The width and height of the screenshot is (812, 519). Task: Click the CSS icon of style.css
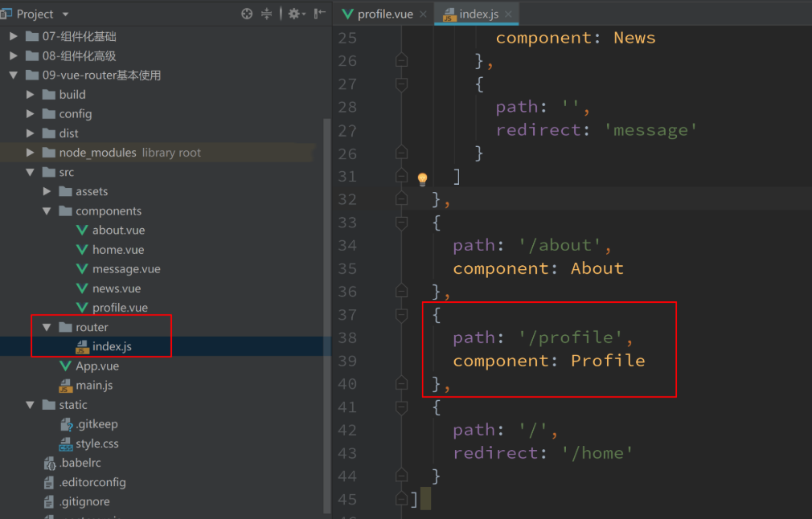click(66, 444)
